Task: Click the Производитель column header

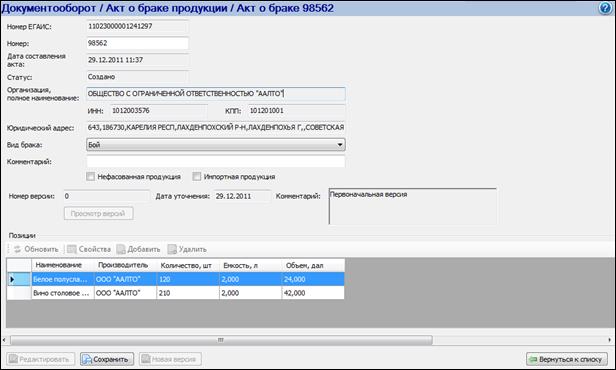Action: 126,265
